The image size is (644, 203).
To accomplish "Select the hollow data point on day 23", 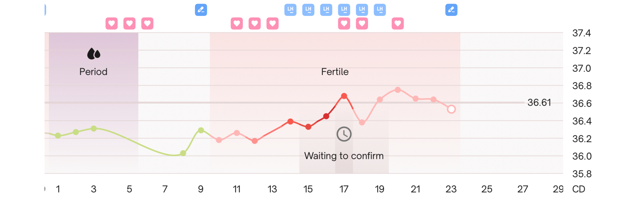I will pyautogui.click(x=452, y=109).
